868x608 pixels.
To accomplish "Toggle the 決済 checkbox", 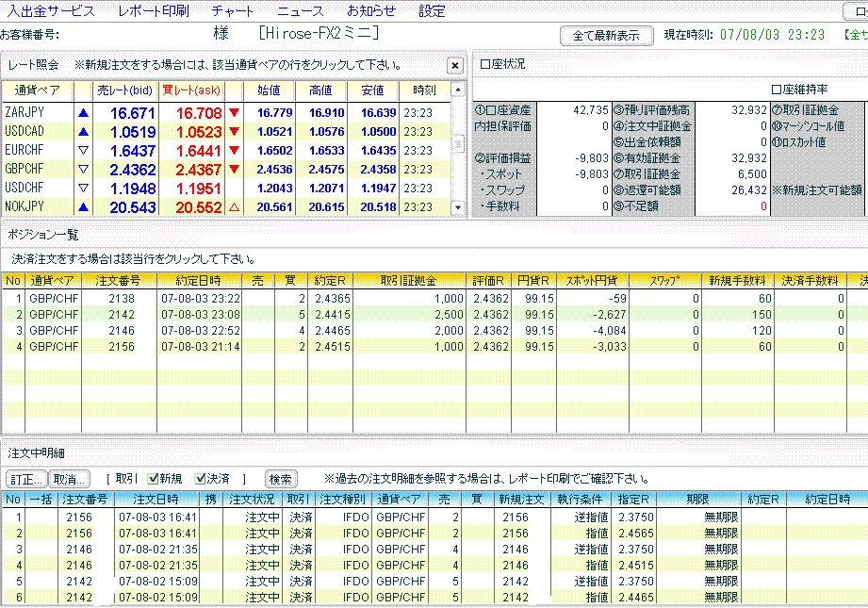I will coord(201,479).
